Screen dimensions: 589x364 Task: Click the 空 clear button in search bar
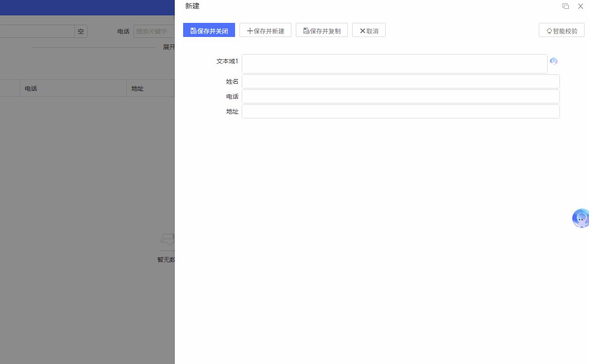(81, 31)
